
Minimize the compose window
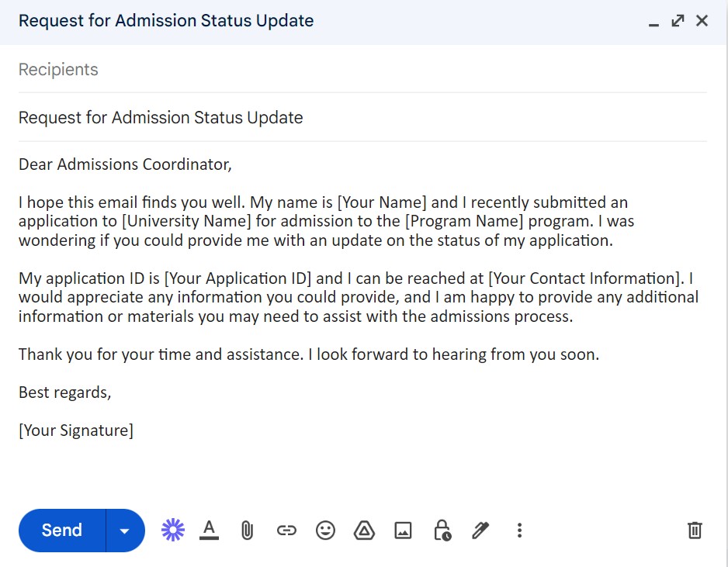tap(653, 22)
